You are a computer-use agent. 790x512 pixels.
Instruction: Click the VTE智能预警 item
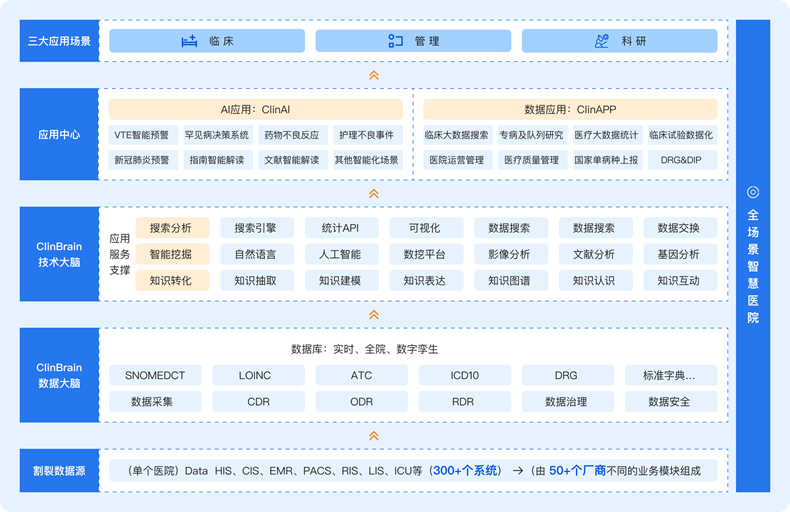143,135
